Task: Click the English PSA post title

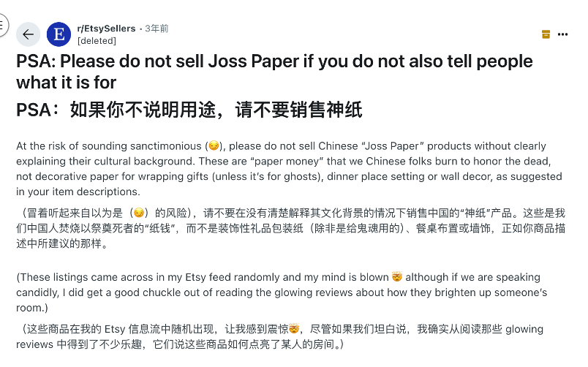Action: click(274, 72)
